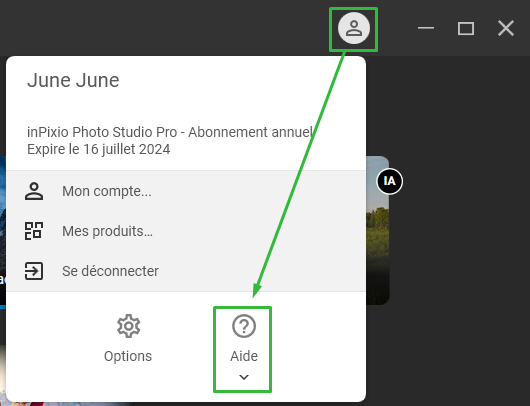Open the Options gear icon

click(x=128, y=326)
